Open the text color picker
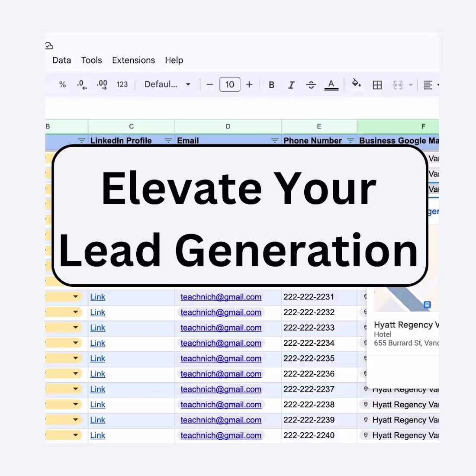 331,84
